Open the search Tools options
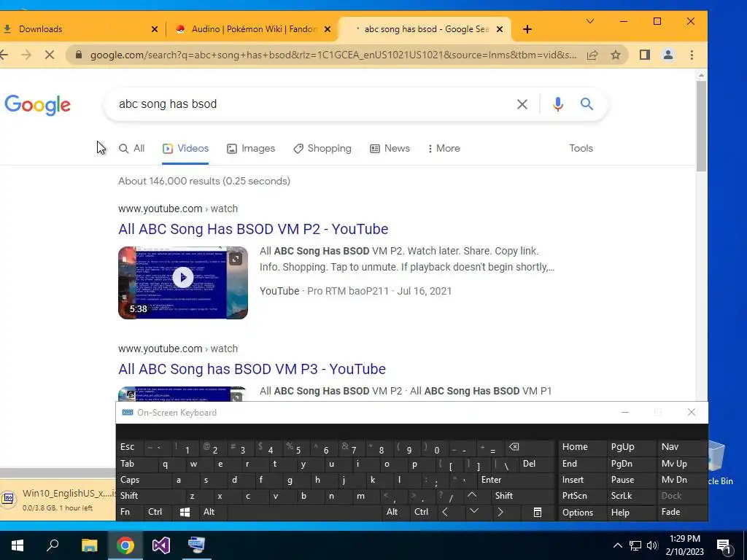 (581, 149)
